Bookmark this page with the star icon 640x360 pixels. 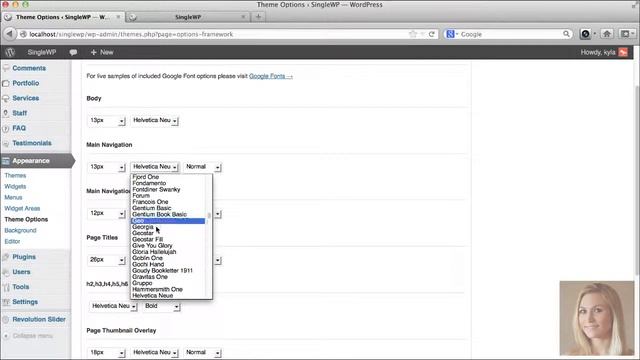[x=413, y=34]
